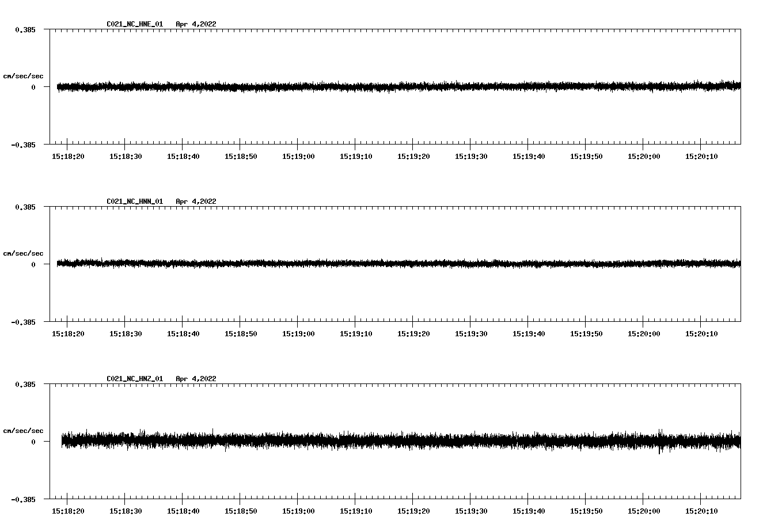
Task: Click the 15:19:50 time under HNZ plot
Action: click(x=586, y=511)
